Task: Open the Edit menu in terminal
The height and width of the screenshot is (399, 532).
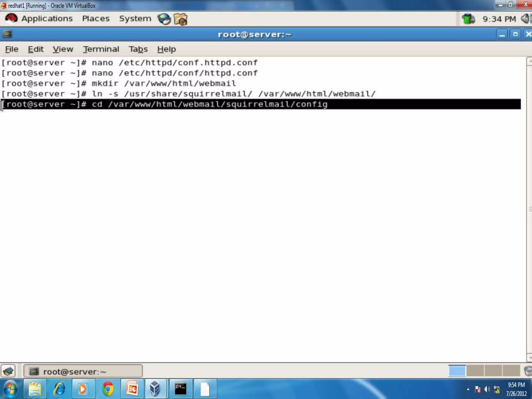Action: [x=36, y=49]
